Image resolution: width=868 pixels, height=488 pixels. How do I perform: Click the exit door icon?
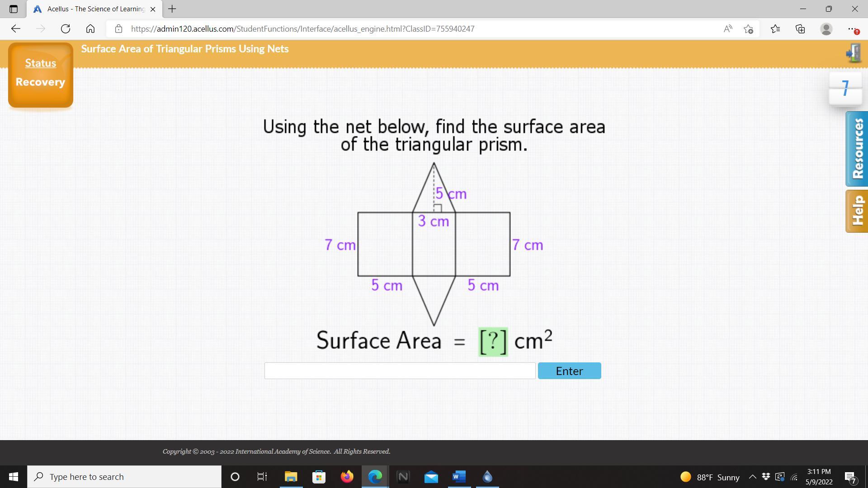pos(853,53)
